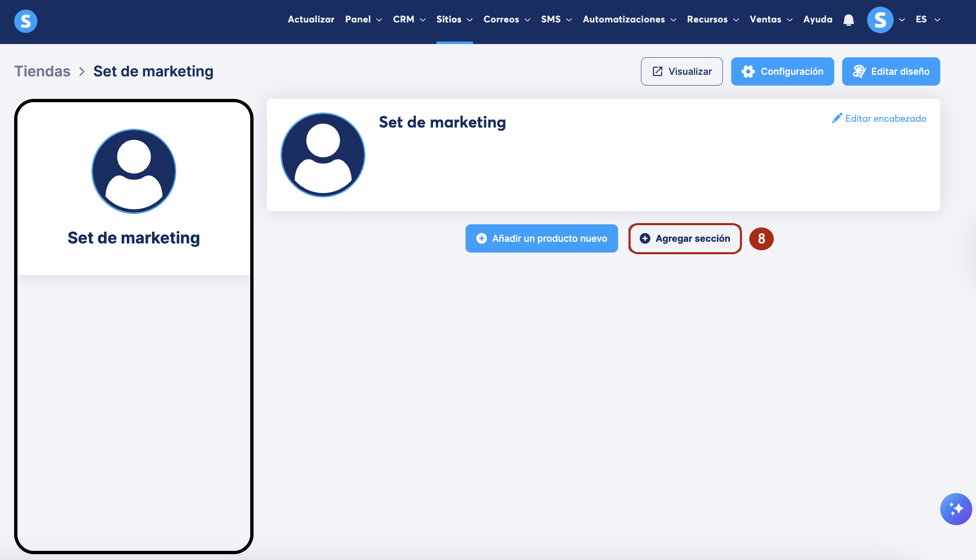The image size is (976, 560).
Task: Go back to Tiendas via breadcrumb
Action: 42,71
